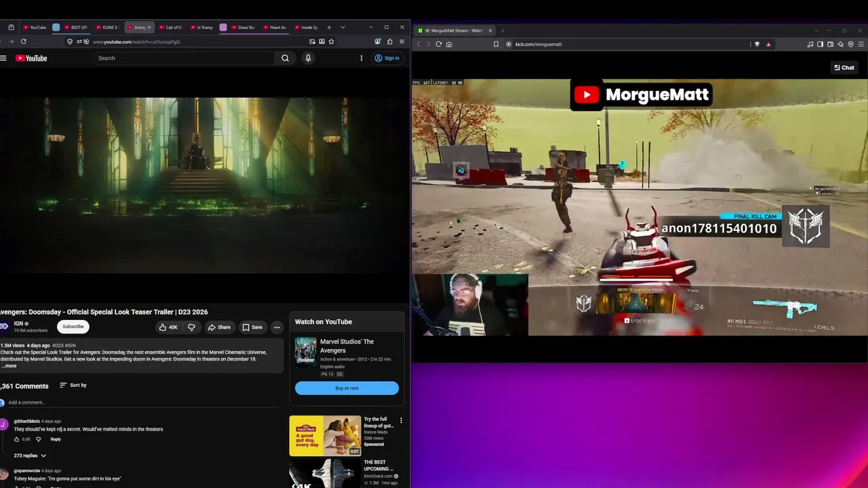Open the Nature Made ad video thumbnail
The height and width of the screenshot is (488, 868).
[325, 436]
